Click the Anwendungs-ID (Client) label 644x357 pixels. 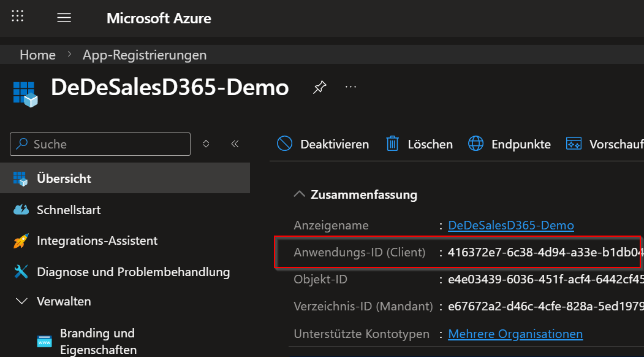tap(359, 252)
